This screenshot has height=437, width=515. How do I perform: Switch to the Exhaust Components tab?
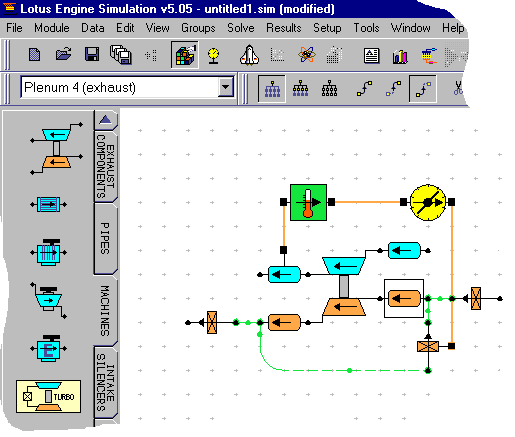coord(105,167)
